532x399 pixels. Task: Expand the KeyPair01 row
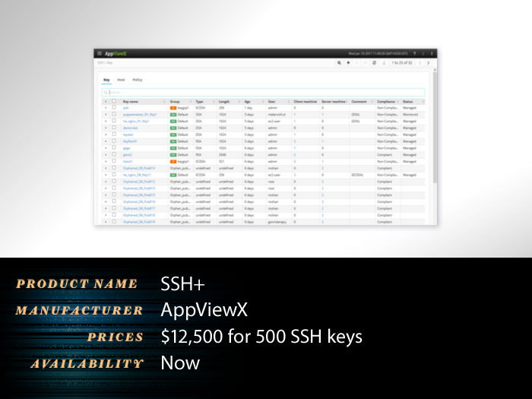click(106, 141)
